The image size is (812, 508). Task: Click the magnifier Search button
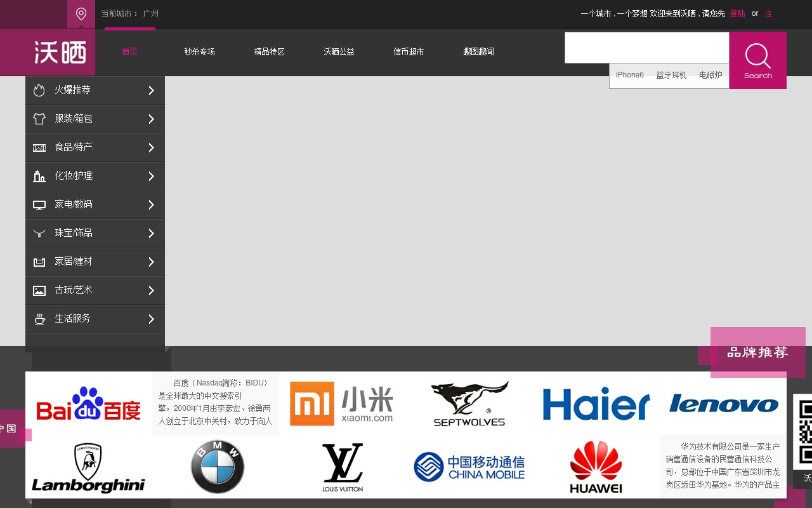(x=757, y=60)
